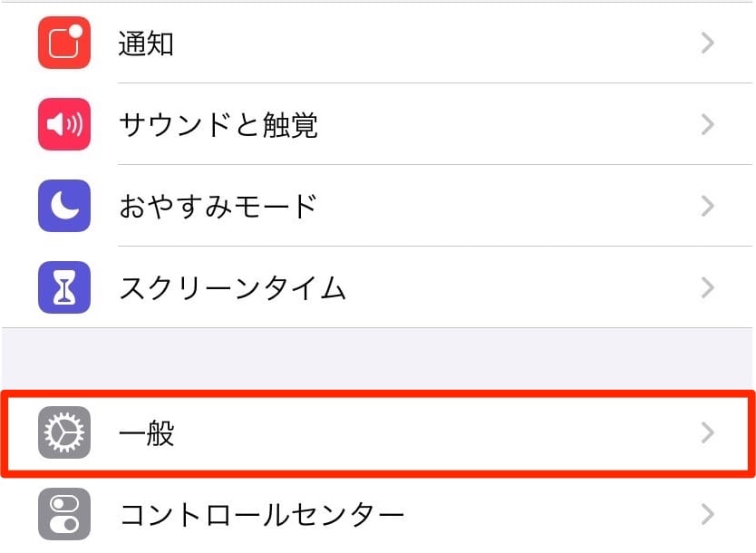756x553 pixels.
Task: Tap the chevron beside 一般
Action: (708, 433)
